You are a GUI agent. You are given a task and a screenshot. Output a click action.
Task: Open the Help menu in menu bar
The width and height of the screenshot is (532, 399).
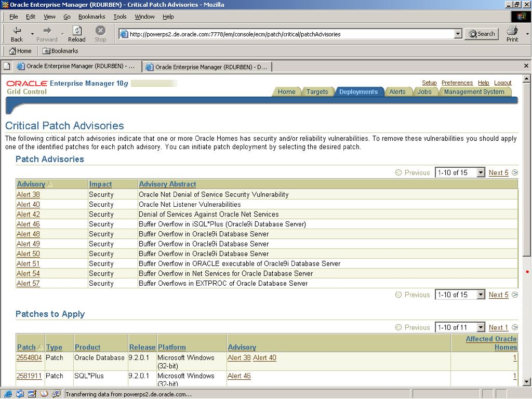pos(168,17)
